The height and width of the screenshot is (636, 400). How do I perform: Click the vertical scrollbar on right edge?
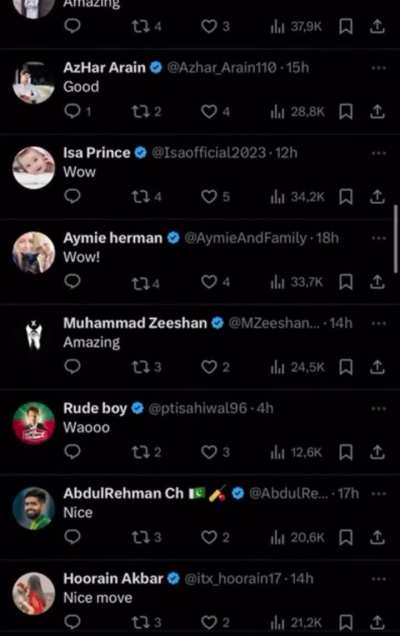[x=396, y=239]
